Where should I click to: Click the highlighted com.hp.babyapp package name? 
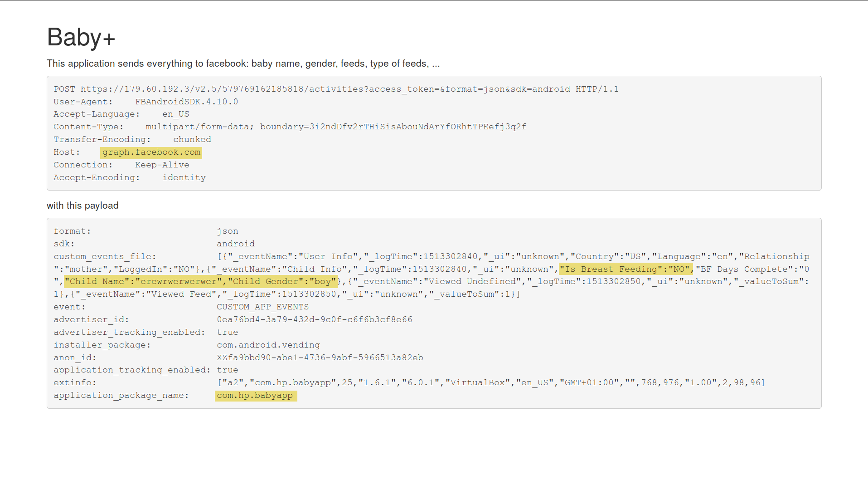256,396
